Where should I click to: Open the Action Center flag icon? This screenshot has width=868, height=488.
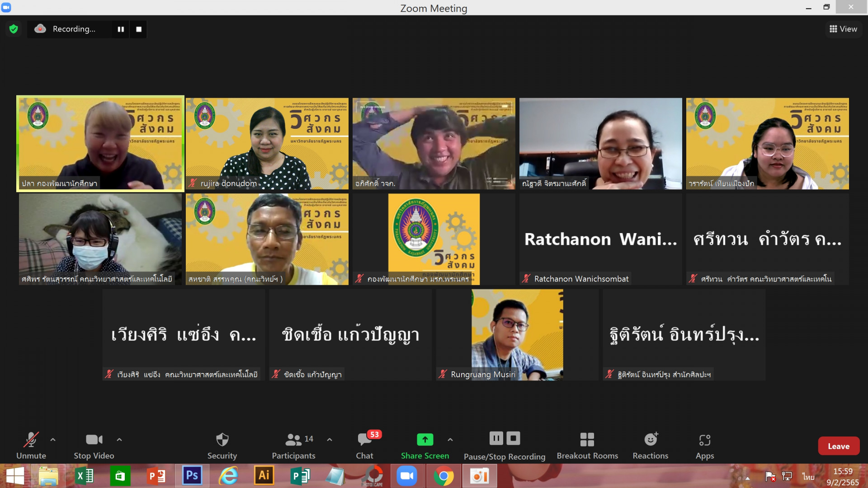click(770, 476)
